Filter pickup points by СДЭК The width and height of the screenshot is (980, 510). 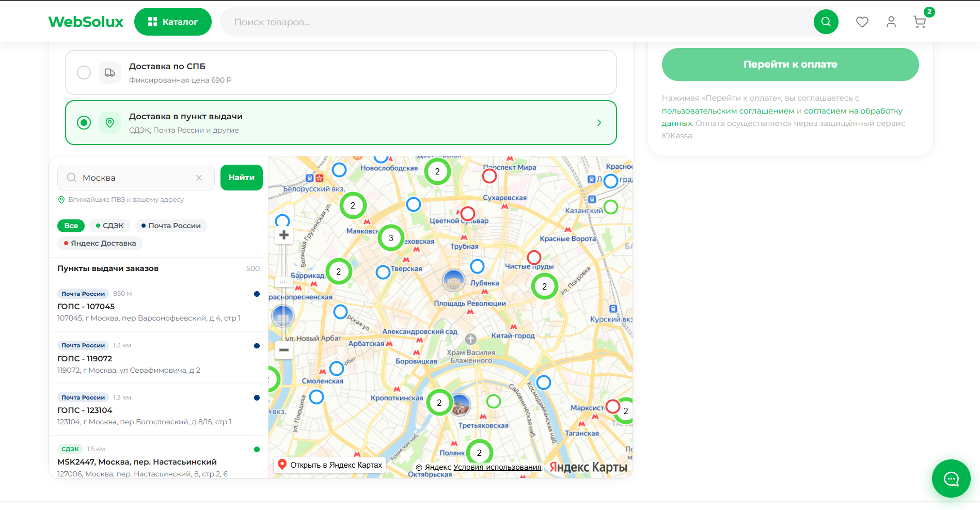[109, 226]
